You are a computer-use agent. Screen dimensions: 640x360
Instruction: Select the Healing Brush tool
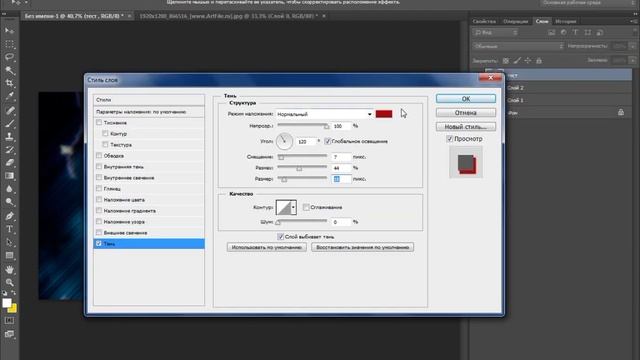click(9, 110)
